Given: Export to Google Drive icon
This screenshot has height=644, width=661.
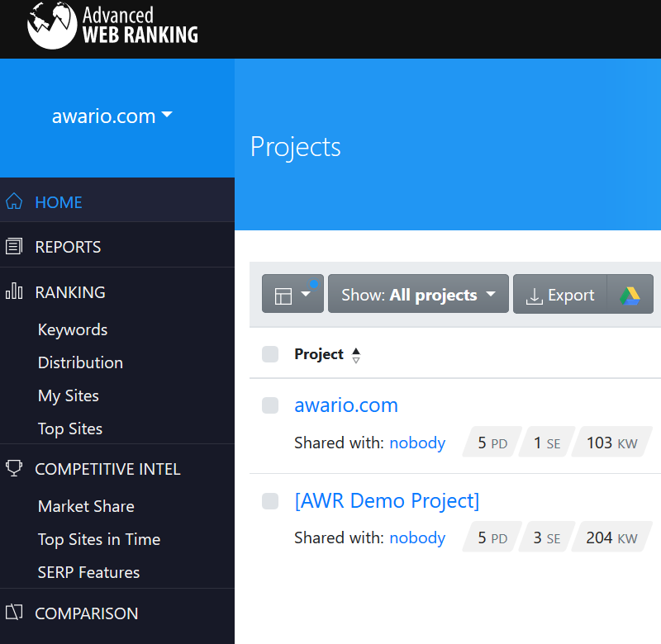Looking at the screenshot, I should coord(630,296).
